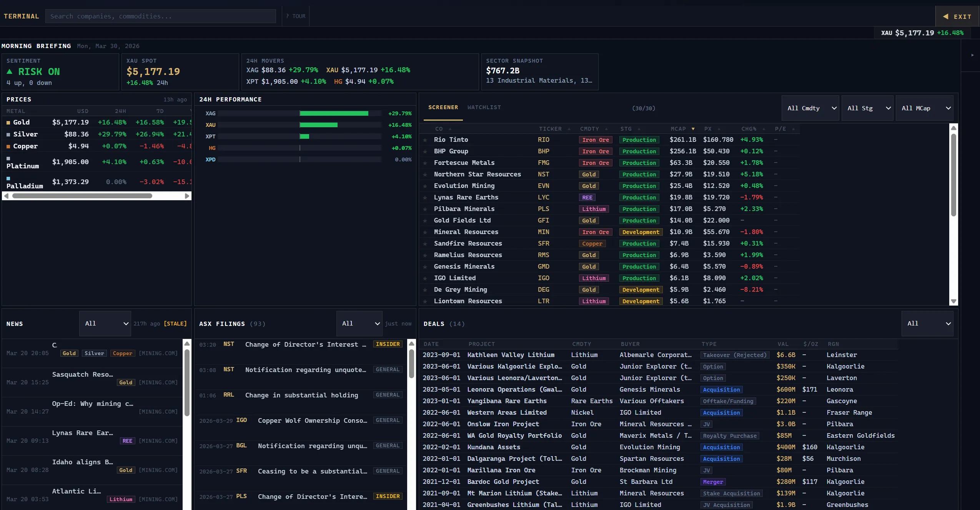Viewport: 980px width, 510px height.
Task: Star Rio Tinto in the screener
Action: [425, 140]
